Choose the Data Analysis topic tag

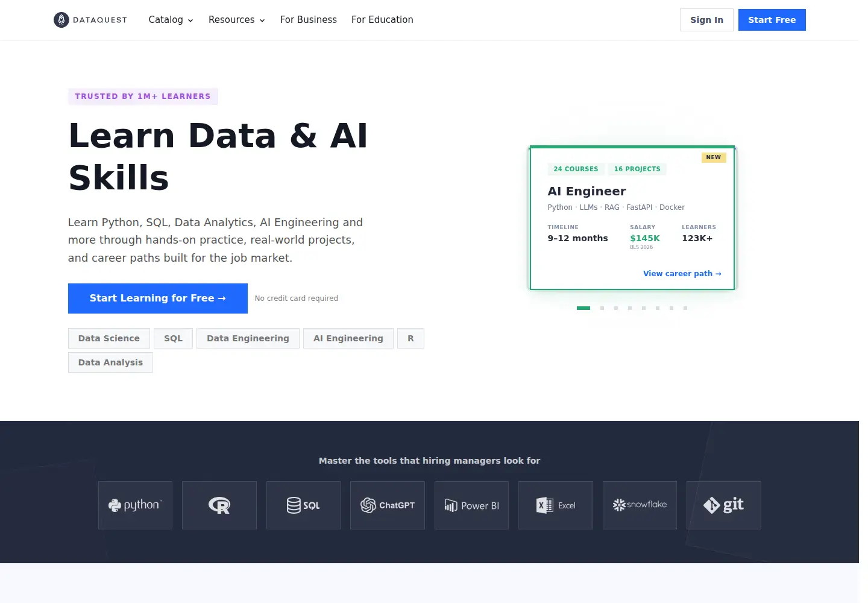(x=110, y=362)
